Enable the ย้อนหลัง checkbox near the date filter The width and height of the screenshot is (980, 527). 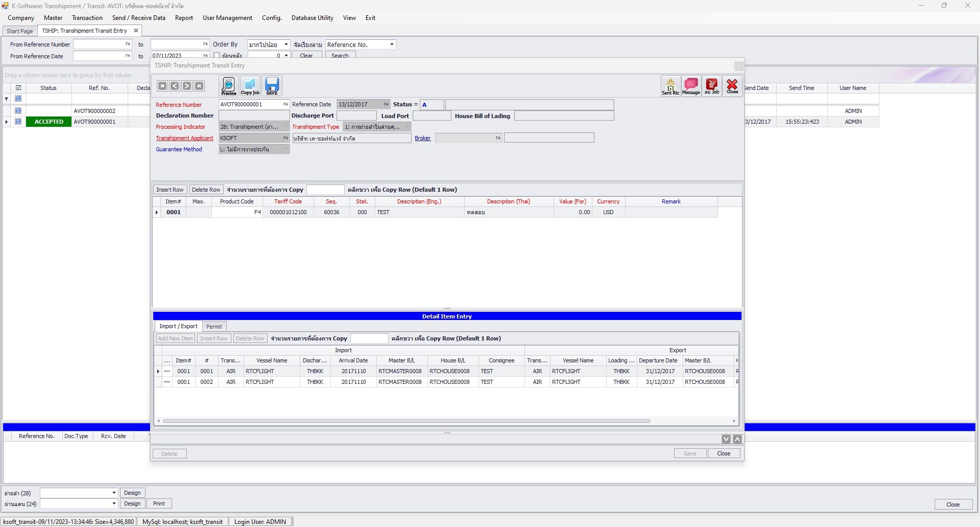(x=217, y=55)
